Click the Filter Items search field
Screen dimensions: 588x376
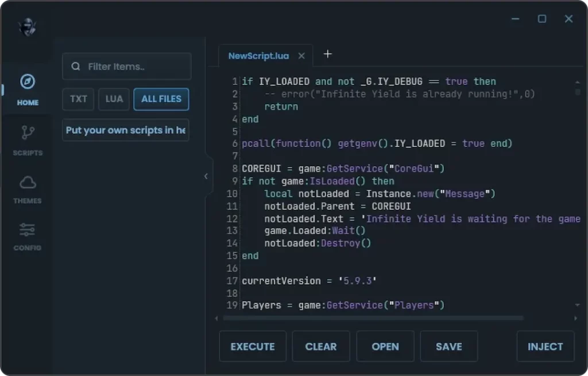[126, 67]
